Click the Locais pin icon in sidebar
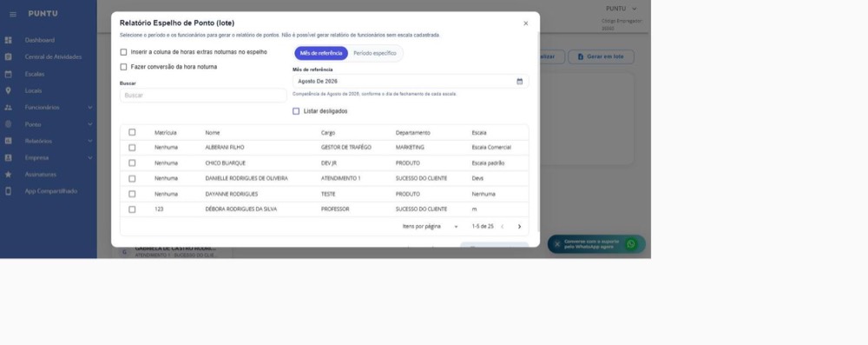Image resolution: width=868 pixels, height=345 pixels. 9,90
